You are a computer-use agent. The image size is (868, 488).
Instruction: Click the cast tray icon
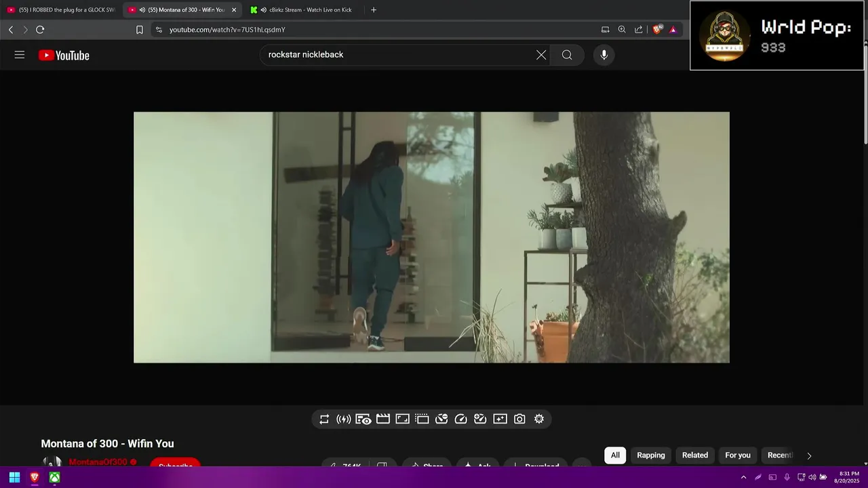772,477
